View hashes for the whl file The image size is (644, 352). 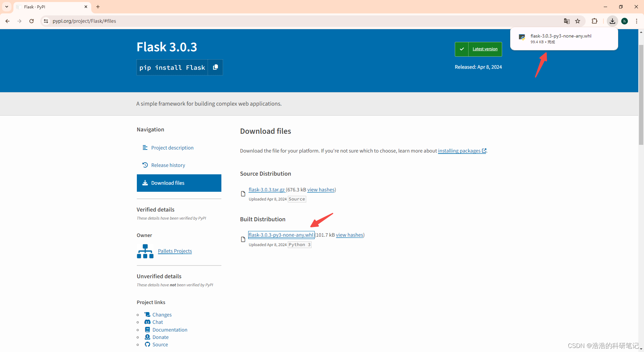(350, 235)
